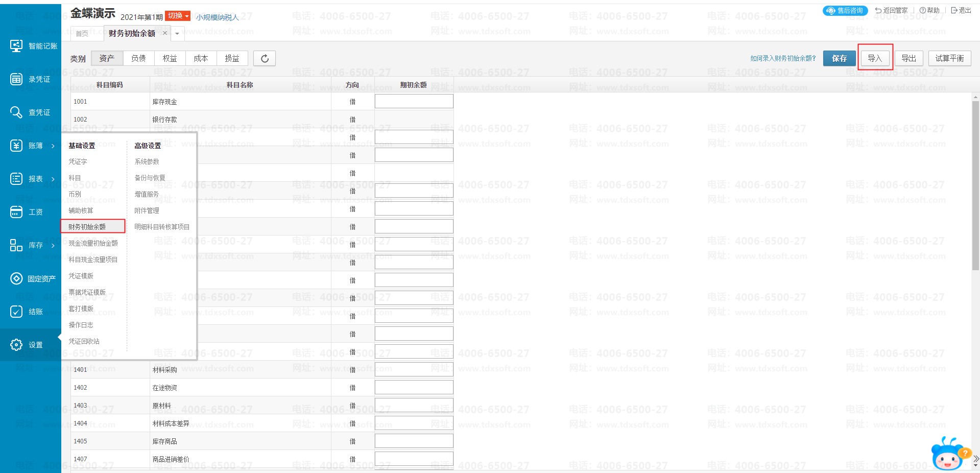The height and width of the screenshot is (473, 980).
Task: Expand the 账簿 submenu arrow
Action: click(53, 146)
